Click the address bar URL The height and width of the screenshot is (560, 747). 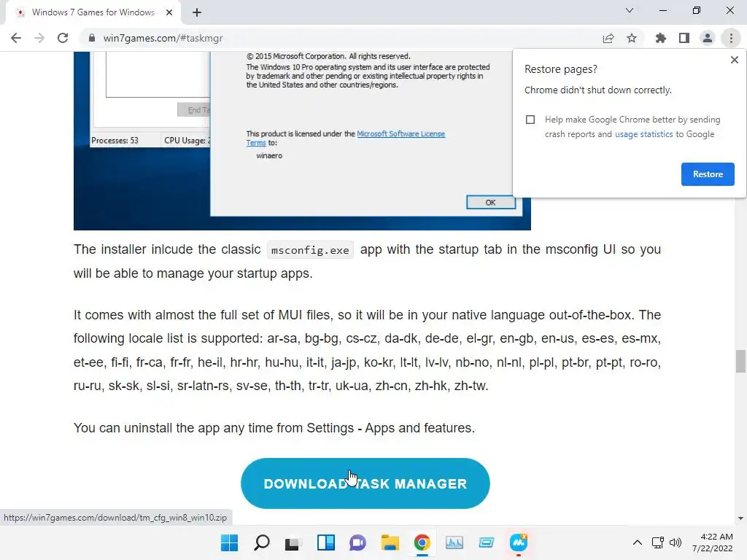point(163,38)
